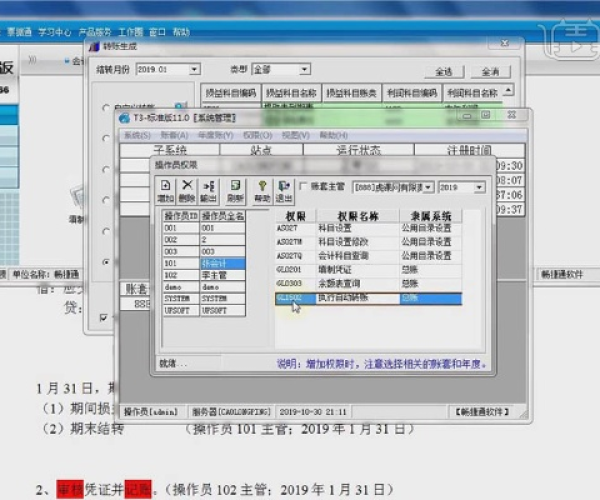Select the demo operator row
This screenshot has height=500, width=600.
[204, 287]
